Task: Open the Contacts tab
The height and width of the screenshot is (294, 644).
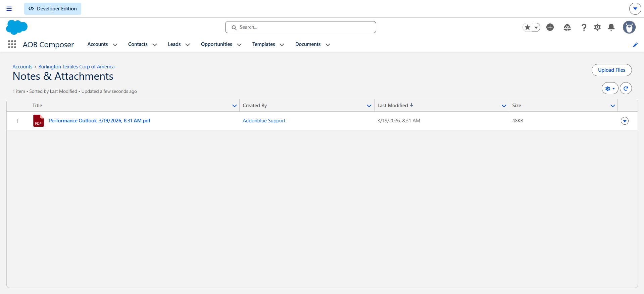Action: point(138,44)
